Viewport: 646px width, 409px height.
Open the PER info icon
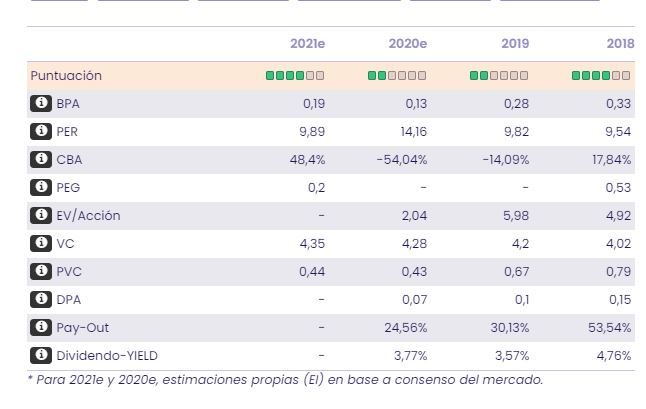41,131
